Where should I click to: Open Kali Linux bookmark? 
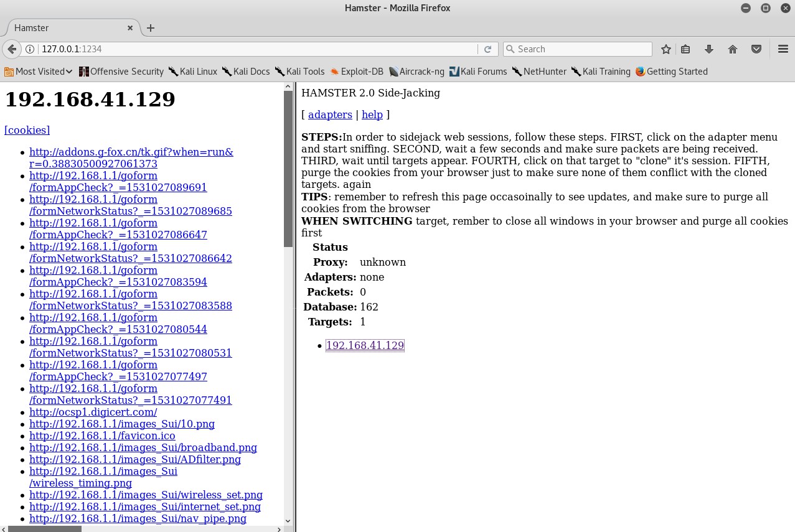coord(193,72)
